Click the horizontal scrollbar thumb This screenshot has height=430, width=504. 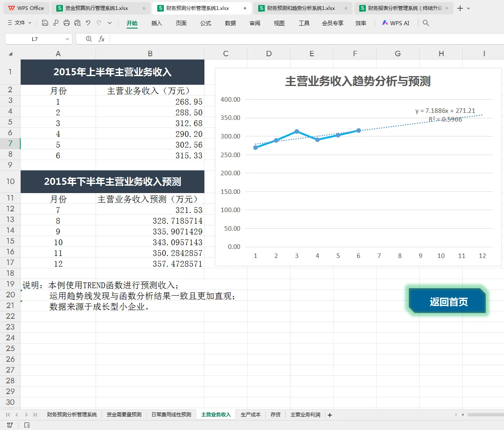click(485, 415)
